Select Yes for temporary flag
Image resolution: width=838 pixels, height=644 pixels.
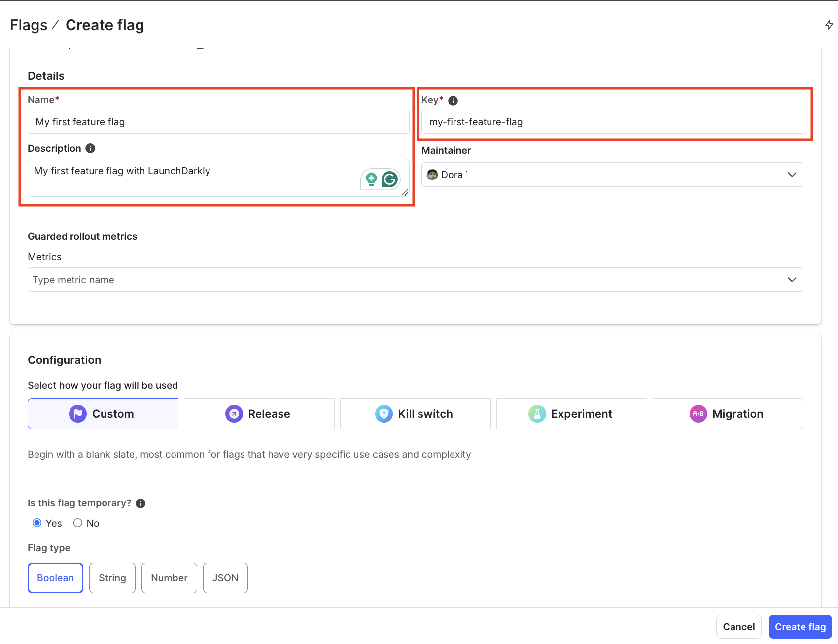(37, 523)
